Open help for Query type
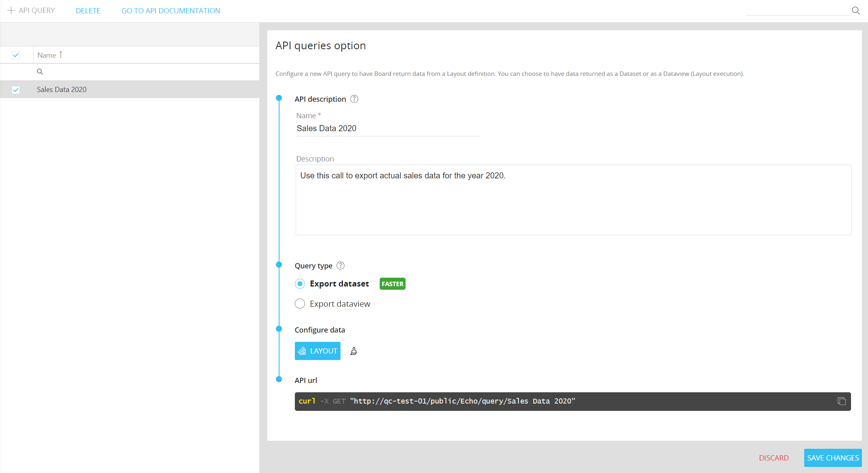The image size is (868, 473). pyautogui.click(x=340, y=266)
